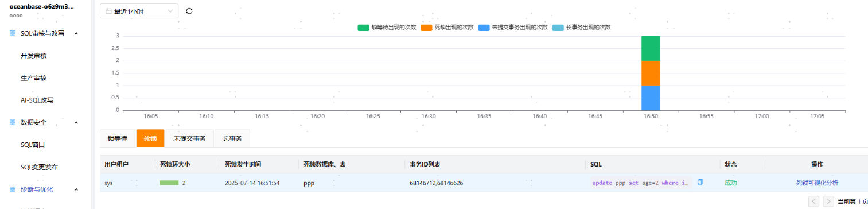Click the deadlock ring size green bar
Image resolution: width=868 pixels, height=209 pixels.
pos(169,183)
